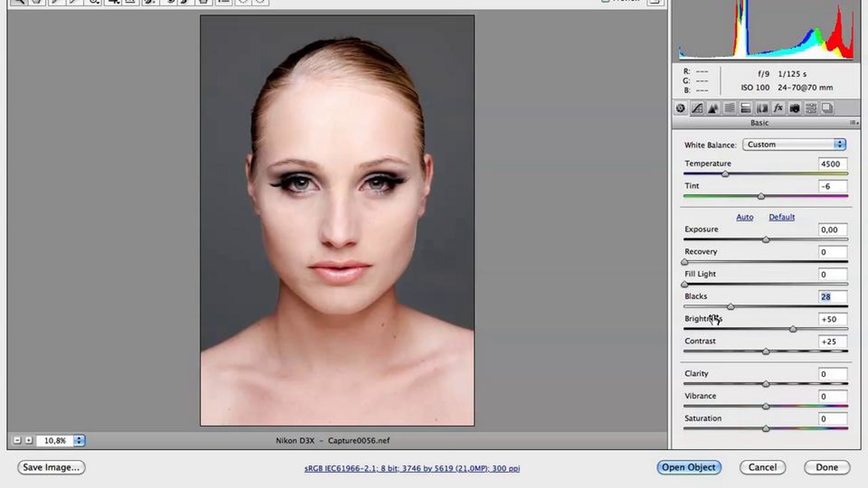The image size is (868, 488).
Task: Open the Basic panel options menu
Action: 854,123
